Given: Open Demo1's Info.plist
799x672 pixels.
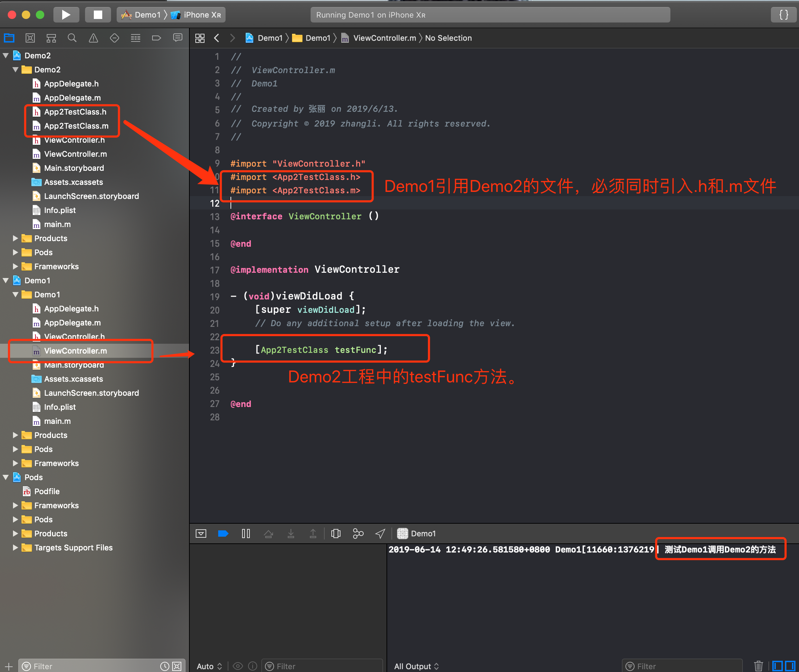Looking at the screenshot, I should click(x=60, y=407).
